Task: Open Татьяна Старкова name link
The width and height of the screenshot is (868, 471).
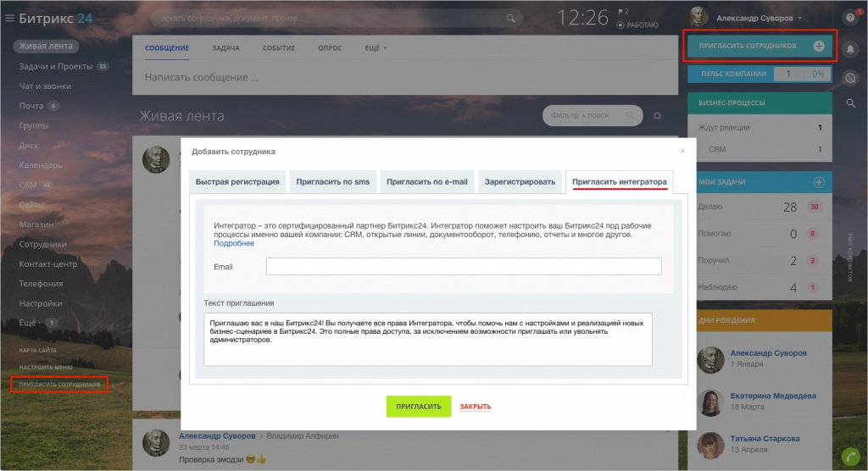Action: (765, 439)
